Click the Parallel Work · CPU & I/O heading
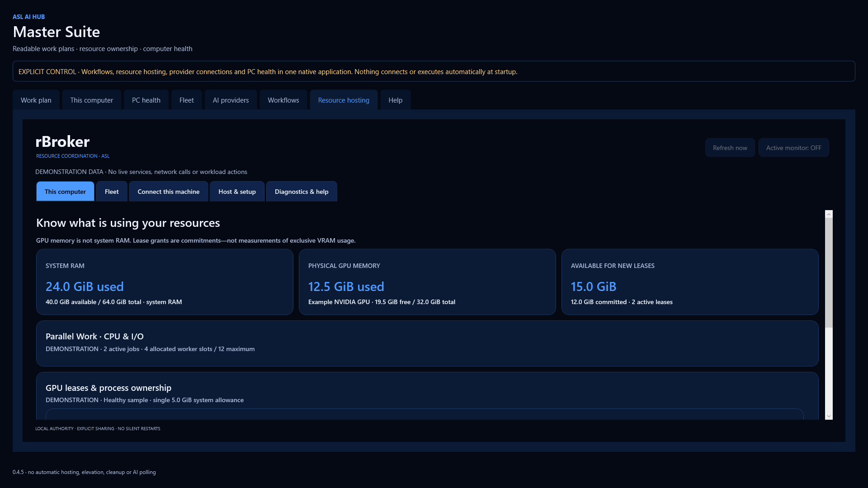This screenshot has height=488, width=868. tap(94, 336)
